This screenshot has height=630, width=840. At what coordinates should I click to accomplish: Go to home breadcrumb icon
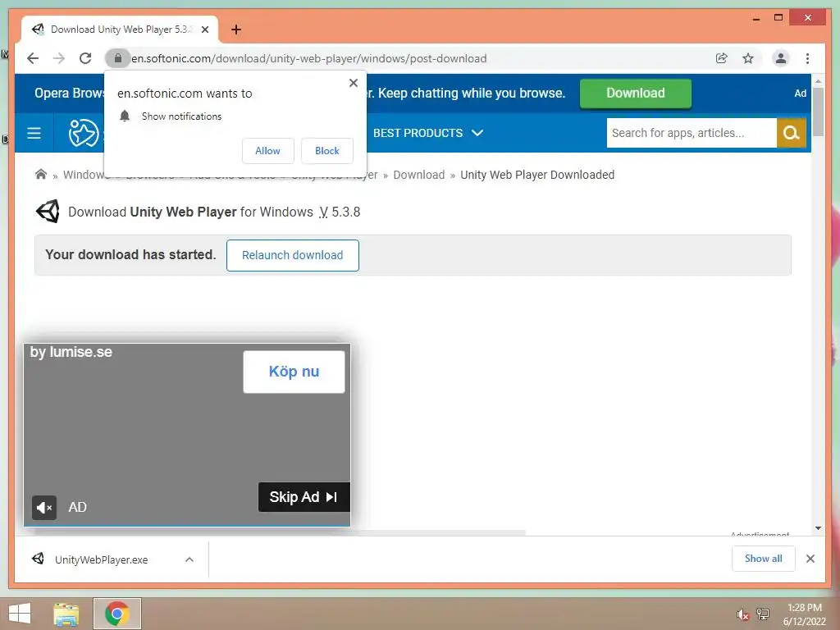coord(41,174)
